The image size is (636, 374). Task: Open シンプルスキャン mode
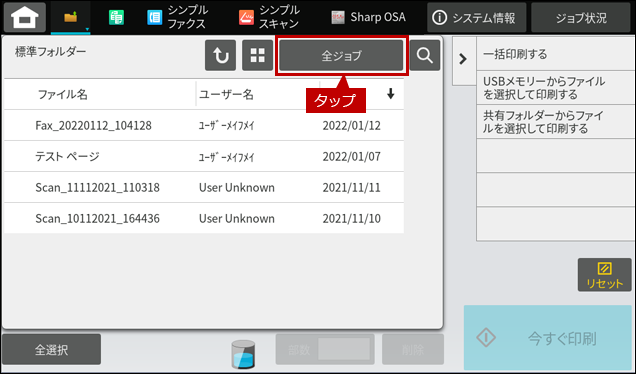pos(269,17)
